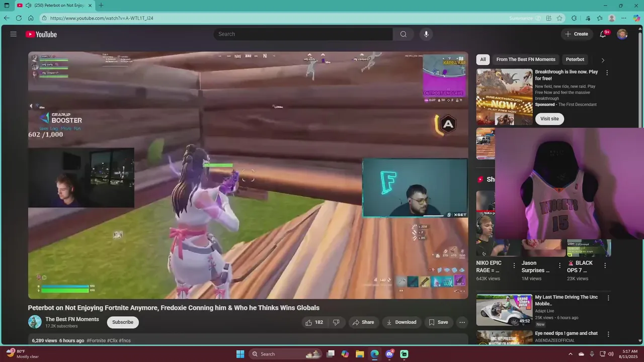This screenshot has height=362, width=644.
Task: Click the Peterbot video tab
Action: (x=55, y=6)
